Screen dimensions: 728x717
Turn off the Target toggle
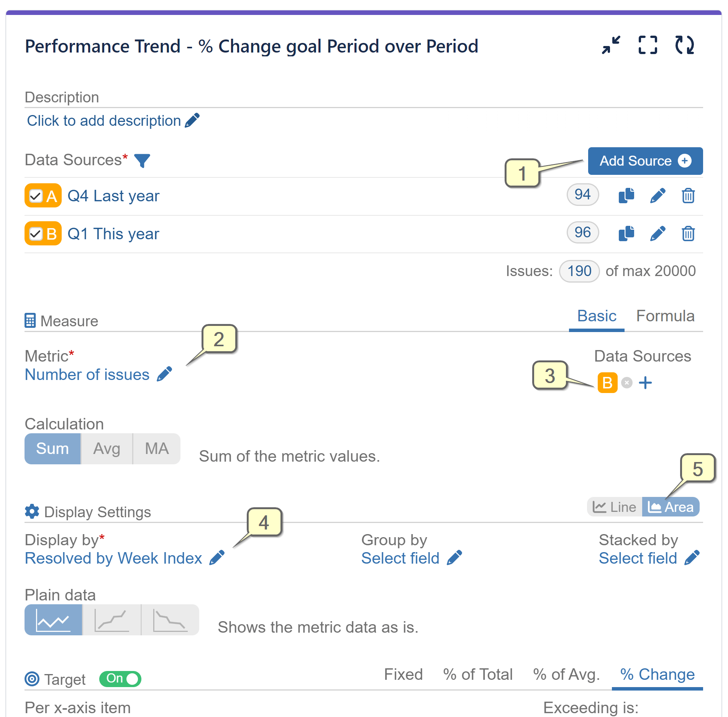[x=120, y=679]
